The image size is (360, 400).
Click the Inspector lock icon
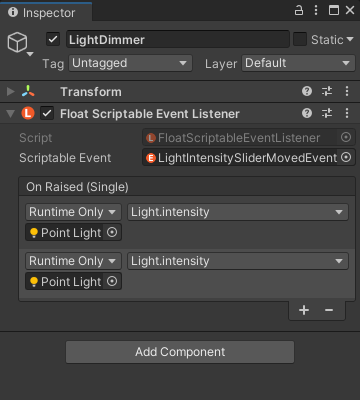[299, 11]
